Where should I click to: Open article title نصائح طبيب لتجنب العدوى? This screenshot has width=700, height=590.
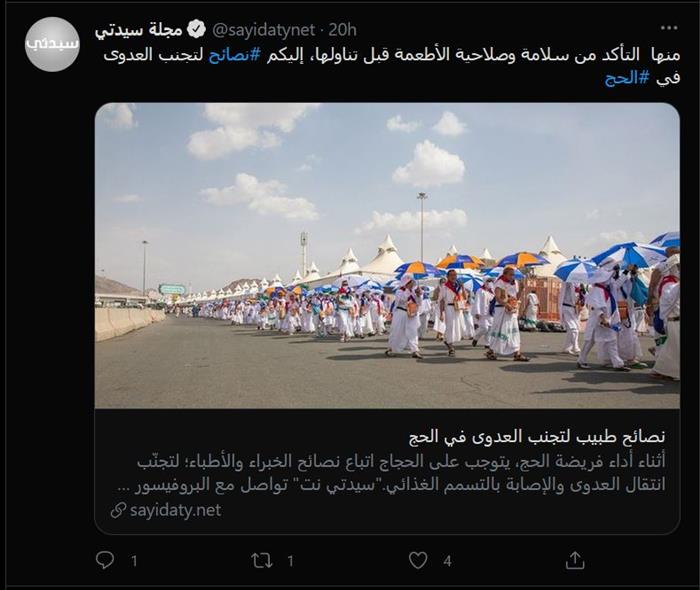pos(537,437)
